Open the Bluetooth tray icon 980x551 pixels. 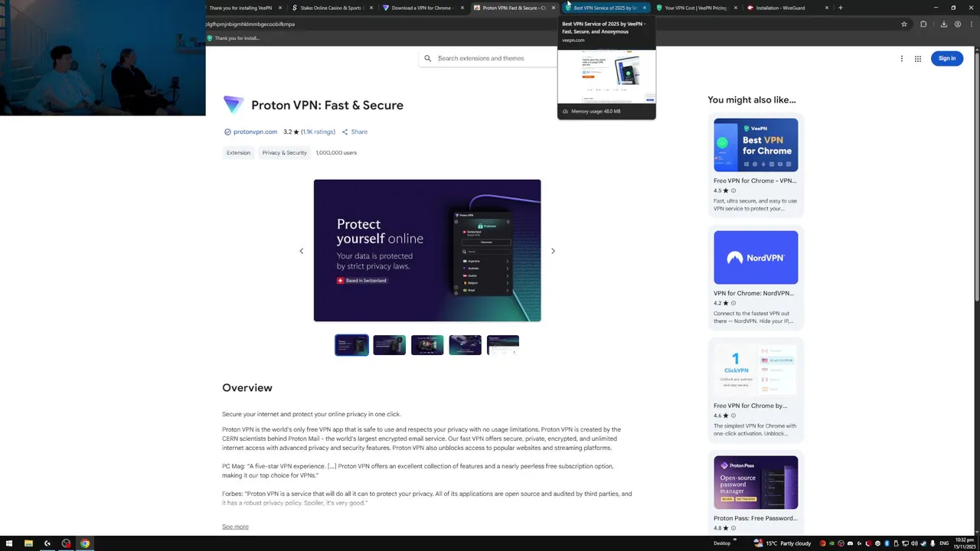click(x=887, y=543)
